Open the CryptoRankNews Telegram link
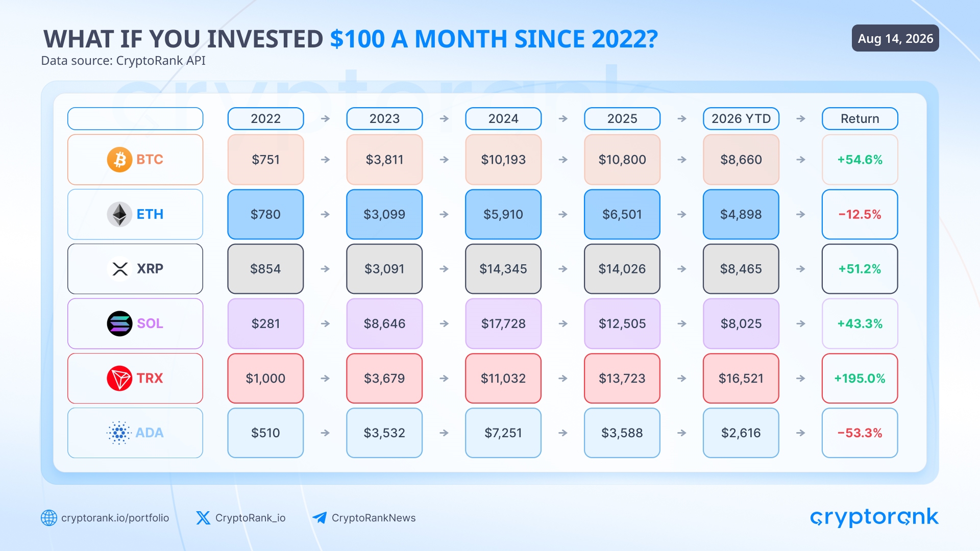980x551 pixels. [374, 518]
